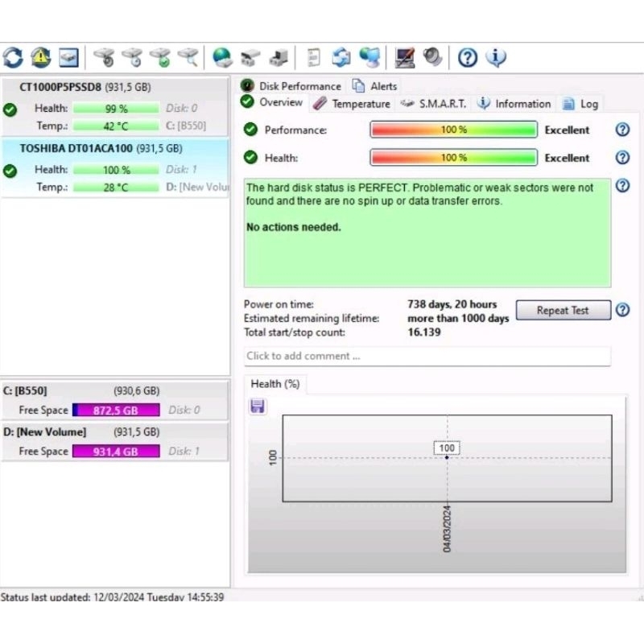Click the green check icon beside CT1000P5PSSD8
The width and height of the screenshot is (644, 644).
[x=10, y=109]
